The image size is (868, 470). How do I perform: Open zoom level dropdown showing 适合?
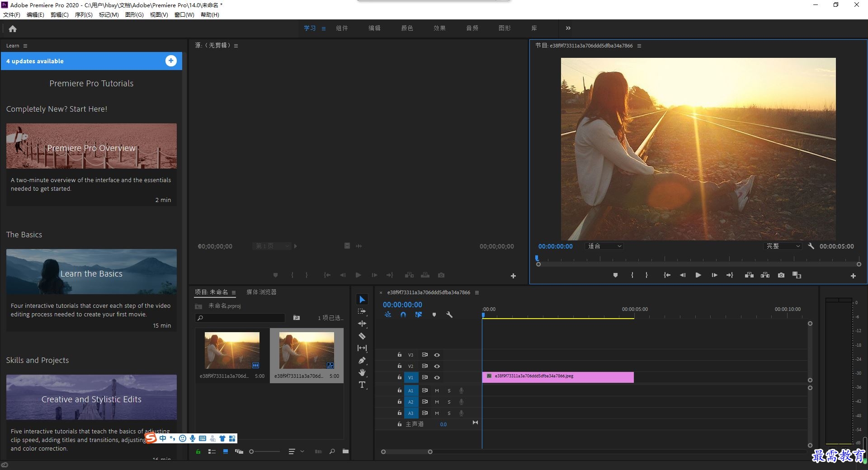point(604,246)
